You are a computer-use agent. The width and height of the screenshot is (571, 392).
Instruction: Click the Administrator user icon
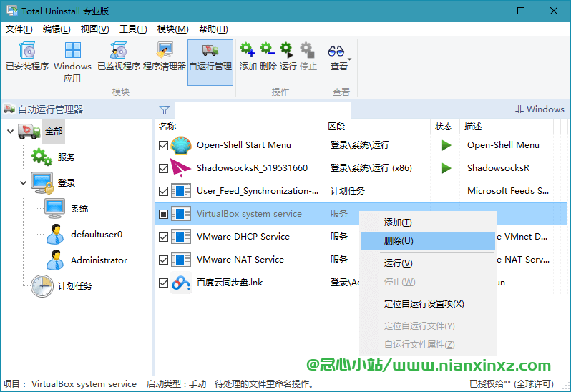point(55,260)
